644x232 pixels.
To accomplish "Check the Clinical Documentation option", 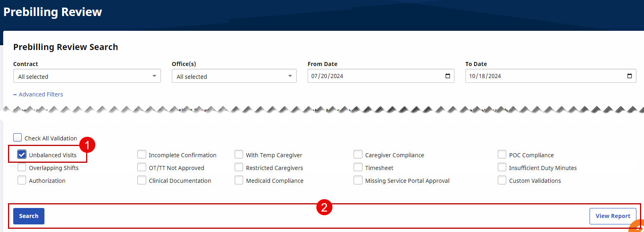I will coord(142,180).
